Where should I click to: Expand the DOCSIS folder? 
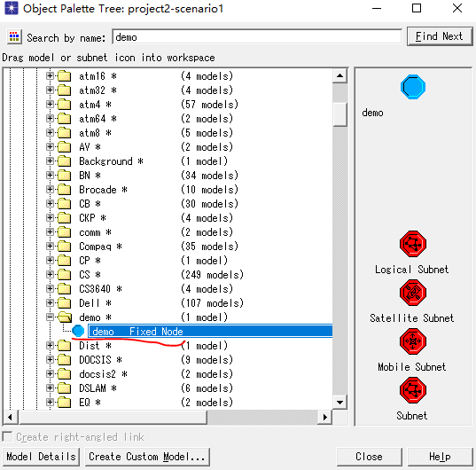(x=50, y=359)
